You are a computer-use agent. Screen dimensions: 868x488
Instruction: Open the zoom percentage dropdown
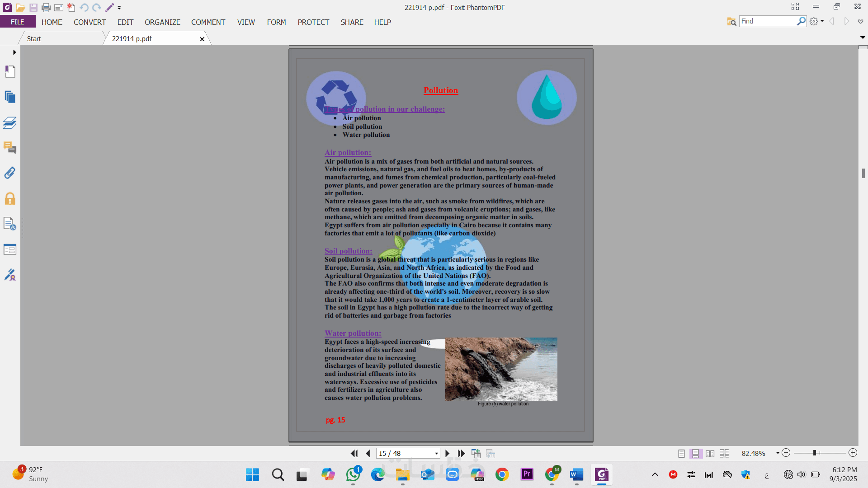(x=778, y=453)
